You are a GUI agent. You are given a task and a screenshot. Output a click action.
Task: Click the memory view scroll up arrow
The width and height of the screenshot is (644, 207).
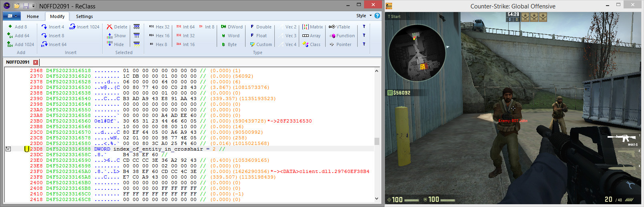pyautogui.click(x=376, y=71)
